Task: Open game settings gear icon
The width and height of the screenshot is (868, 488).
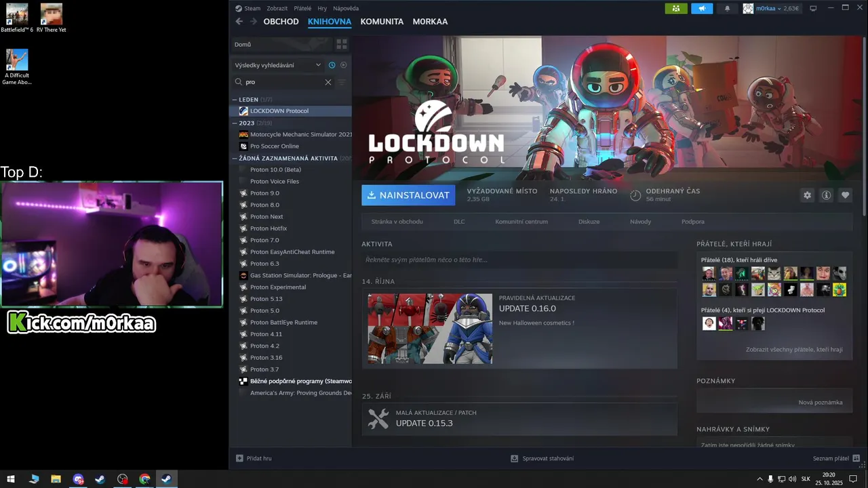Action: 807,195
